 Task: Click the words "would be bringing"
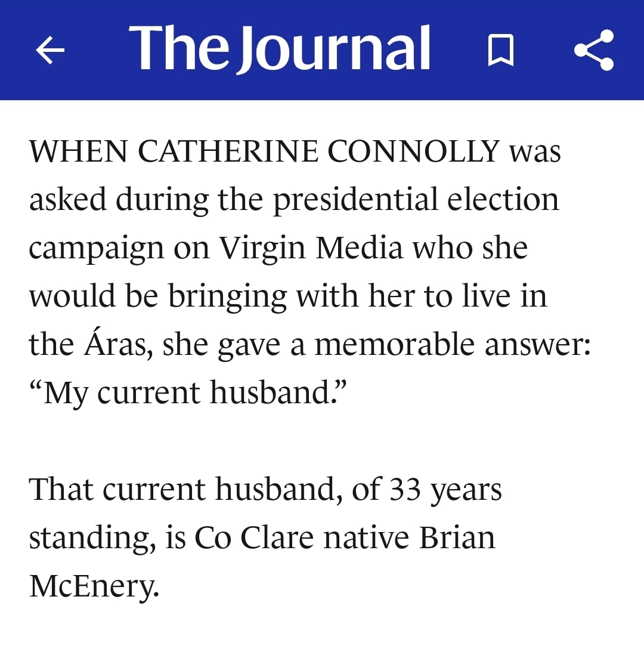(157, 296)
